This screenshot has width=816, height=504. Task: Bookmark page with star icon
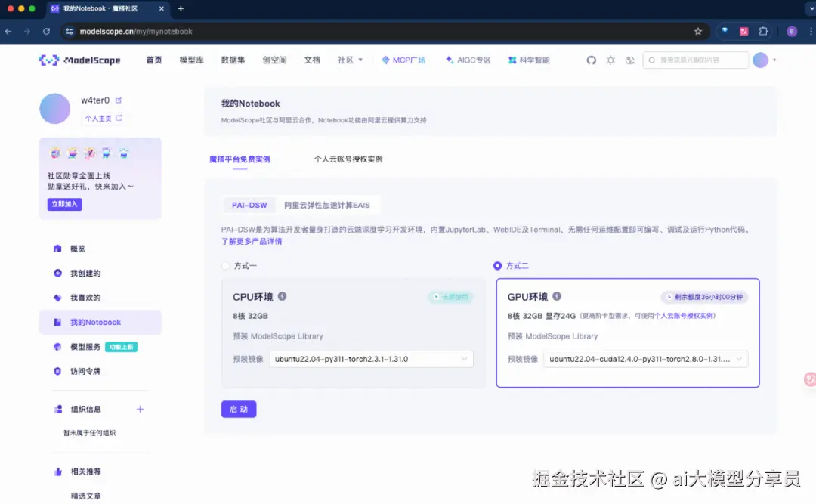coord(698,31)
